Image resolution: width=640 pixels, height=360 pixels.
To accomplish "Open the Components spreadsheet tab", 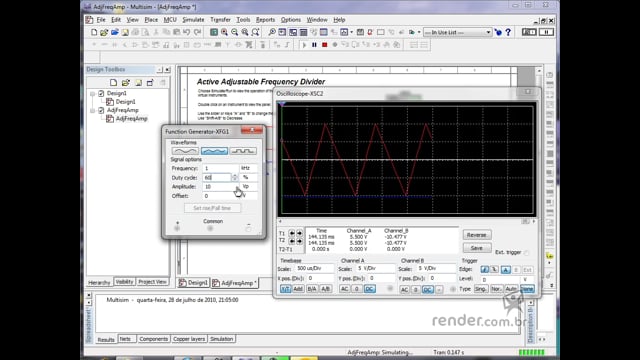I will pyautogui.click(x=153, y=339).
